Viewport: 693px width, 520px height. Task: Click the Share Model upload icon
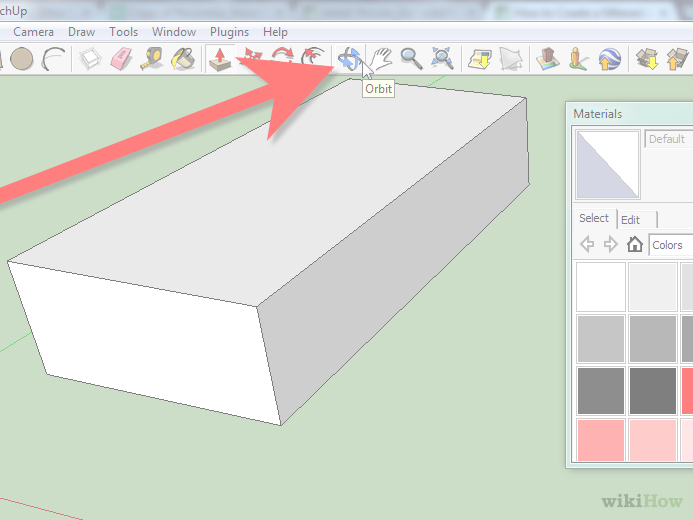tap(677, 59)
